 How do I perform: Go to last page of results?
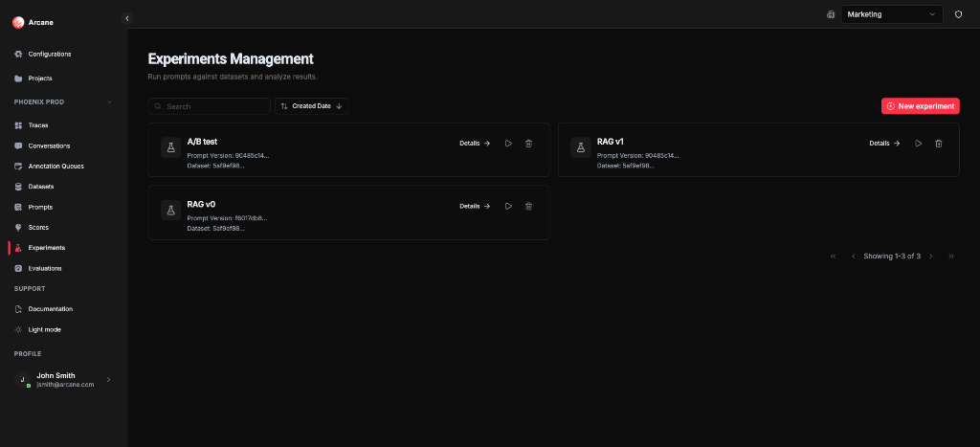click(951, 256)
